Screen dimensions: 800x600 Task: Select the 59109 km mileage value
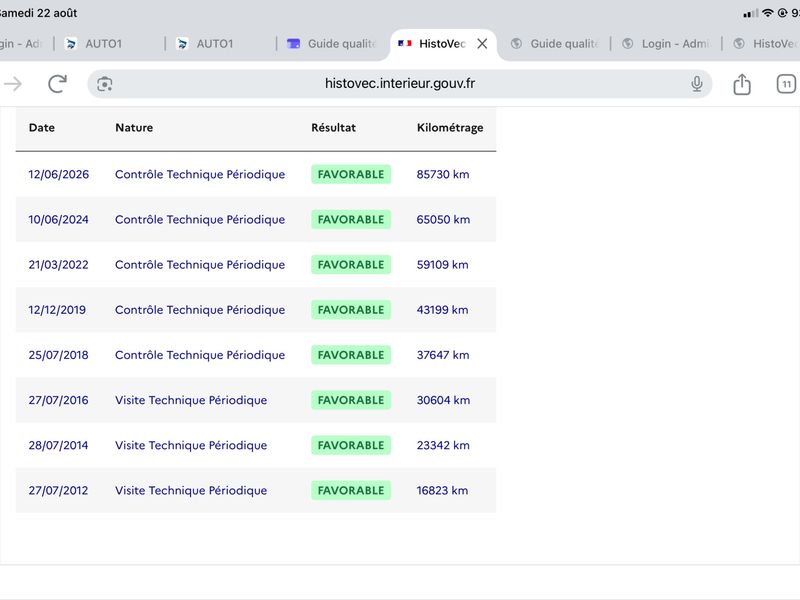tap(442, 265)
